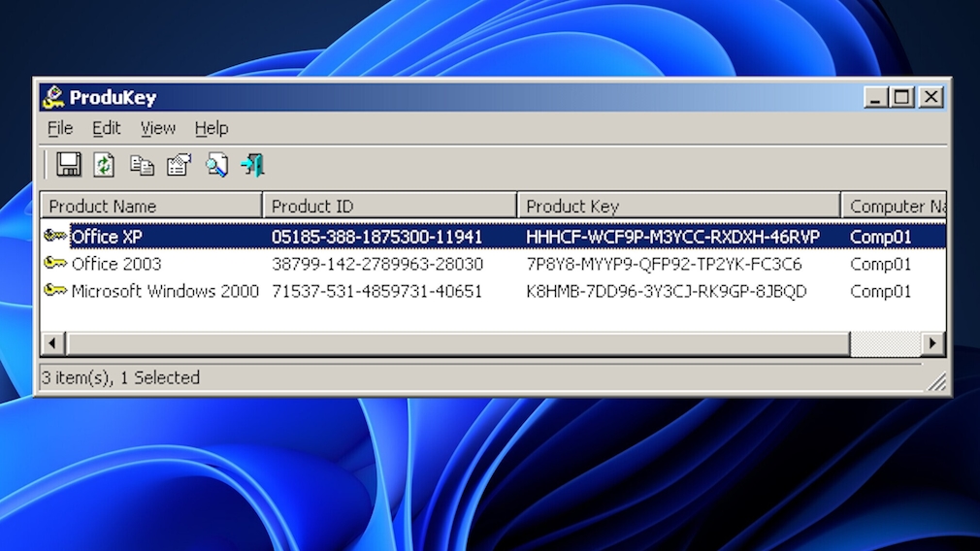Select the Office 2003 row
This screenshot has width=980, height=551.
click(116, 264)
